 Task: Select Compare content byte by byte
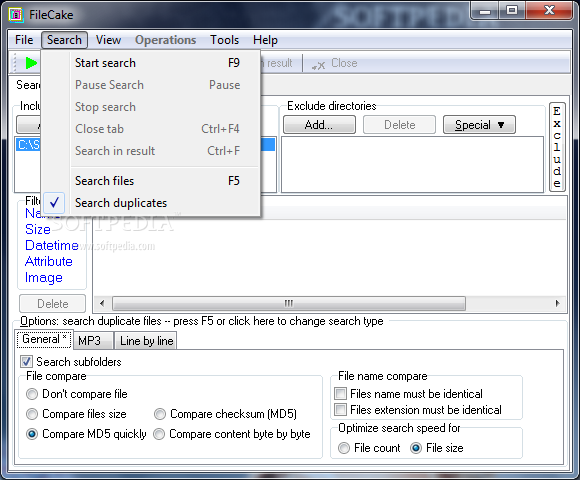tap(159, 434)
